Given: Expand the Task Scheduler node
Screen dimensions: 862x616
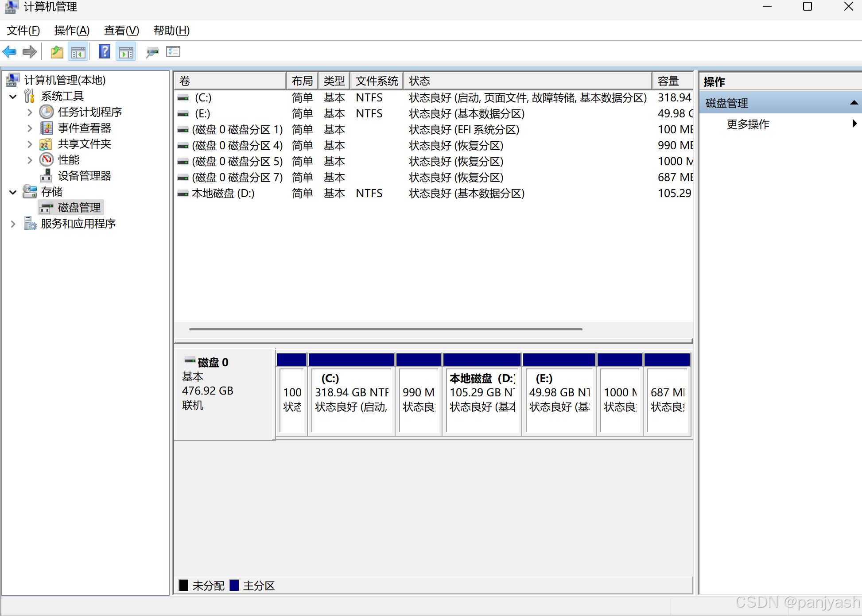Looking at the screenshot, I should pos(30,112).
